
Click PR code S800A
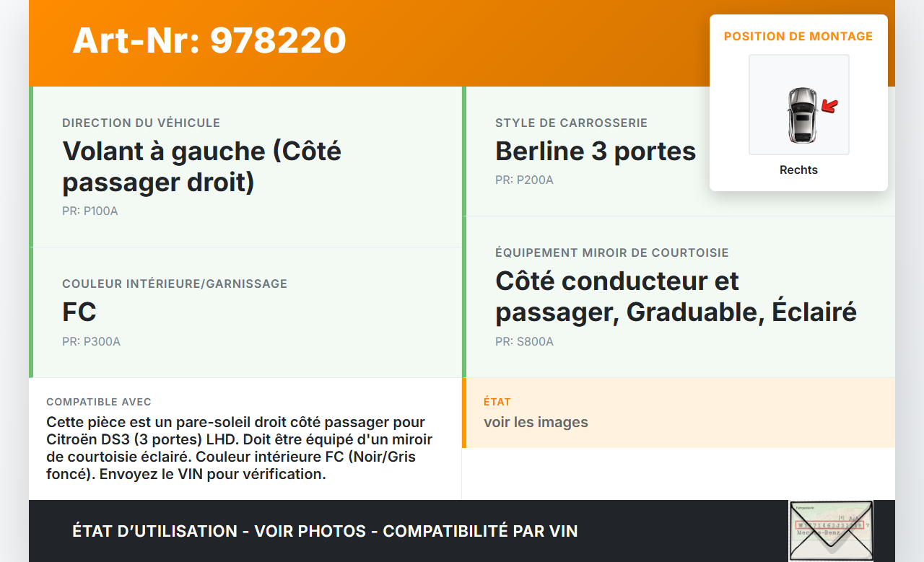point(524,341)
